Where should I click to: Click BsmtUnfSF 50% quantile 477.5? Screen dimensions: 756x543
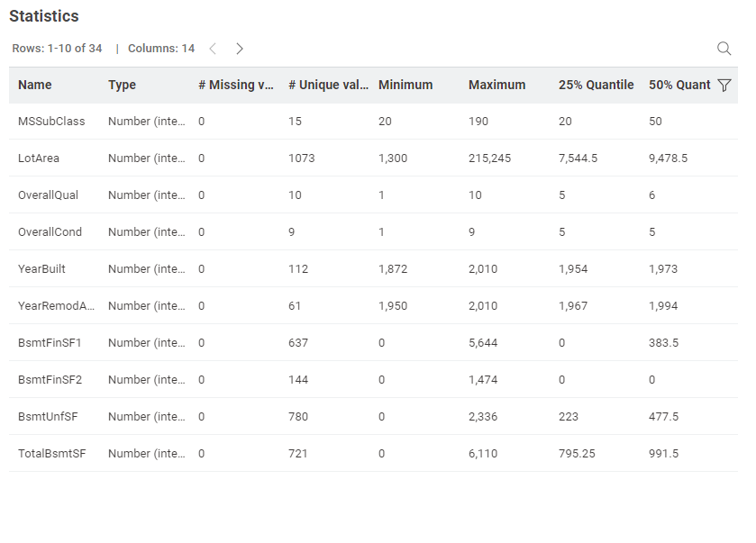(663, 417)
